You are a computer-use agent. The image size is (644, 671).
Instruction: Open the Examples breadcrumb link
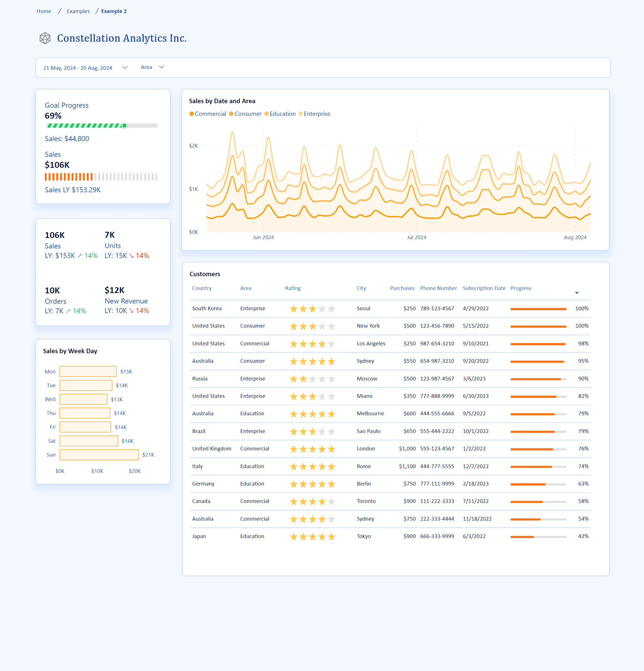(x=78, y=11)
